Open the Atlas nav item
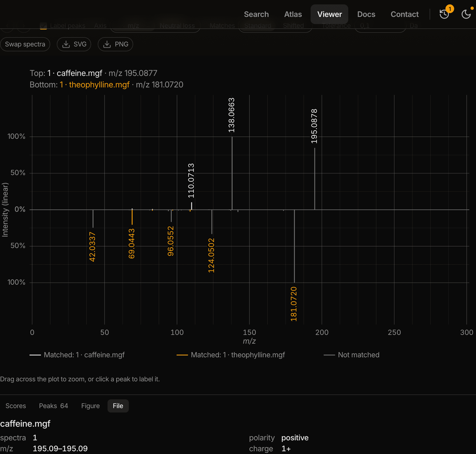This screenshot has height=454, width=476. pyautogui.click(x=293, y=14)
